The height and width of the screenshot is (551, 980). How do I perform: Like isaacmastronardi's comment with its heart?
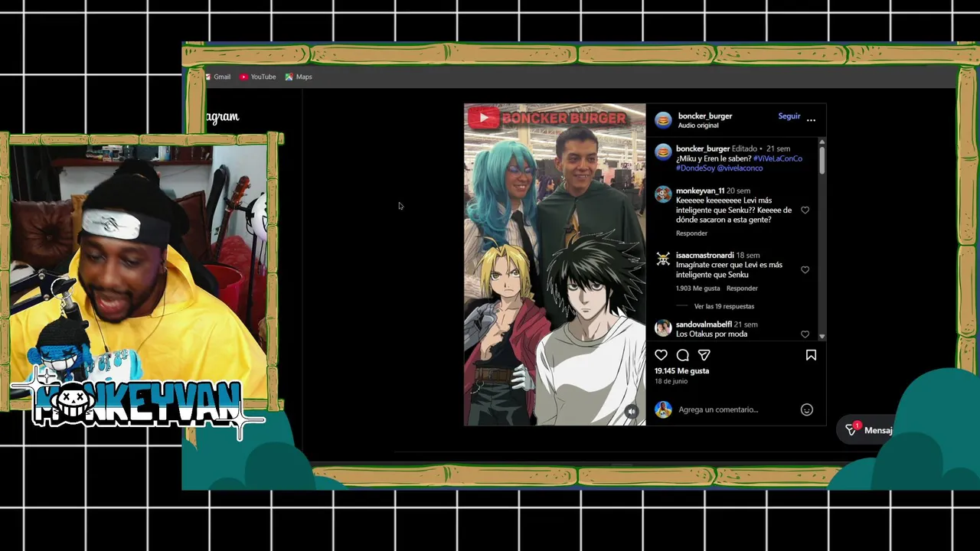805,270
